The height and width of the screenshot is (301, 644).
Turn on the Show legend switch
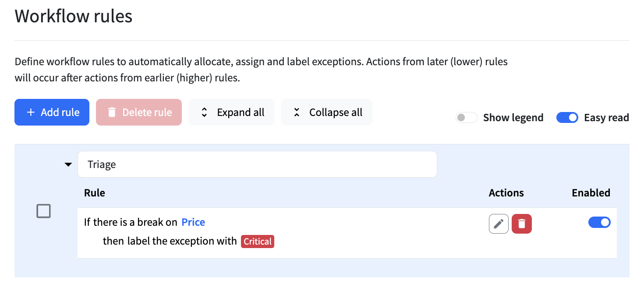[466, 118]
